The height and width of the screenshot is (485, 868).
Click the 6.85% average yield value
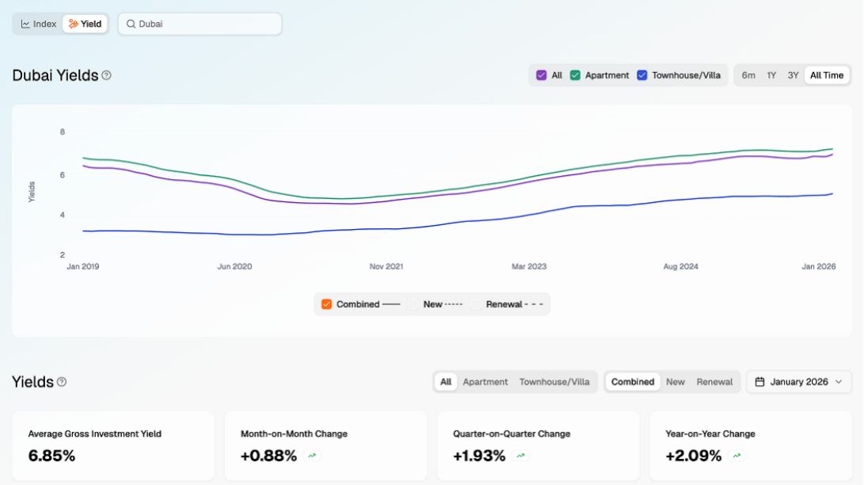coord(51,456)
